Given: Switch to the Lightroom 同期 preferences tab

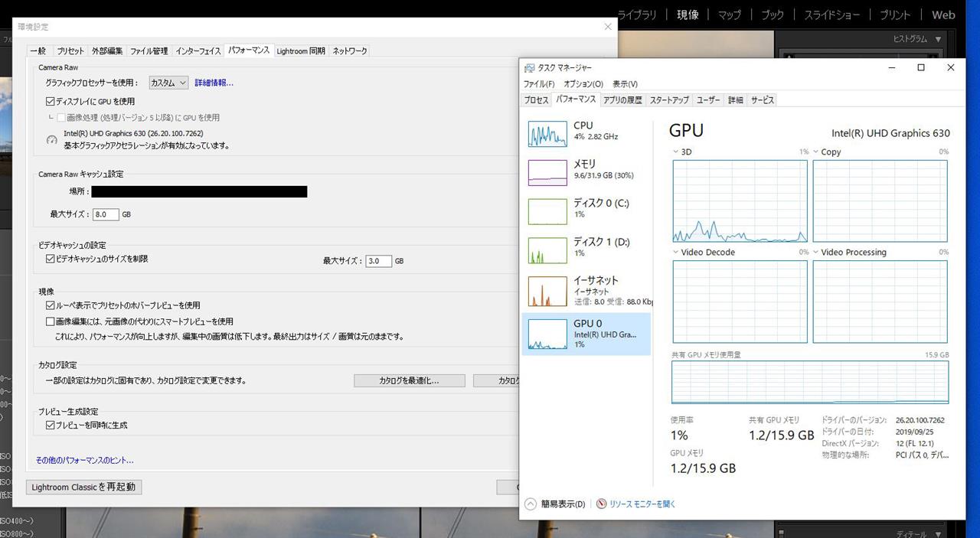Looking at the screenshot, I should click(x=301, y=51).
